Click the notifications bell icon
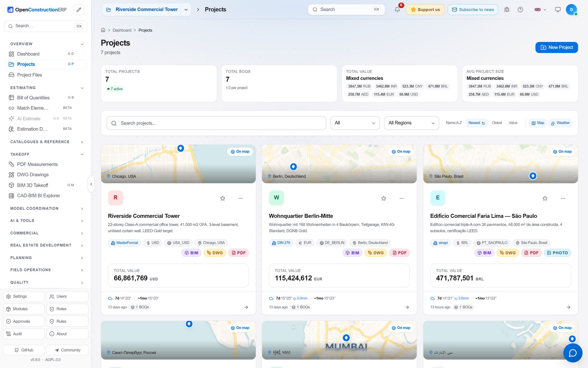This screenshot has height=368, width=588. (397, 10)
